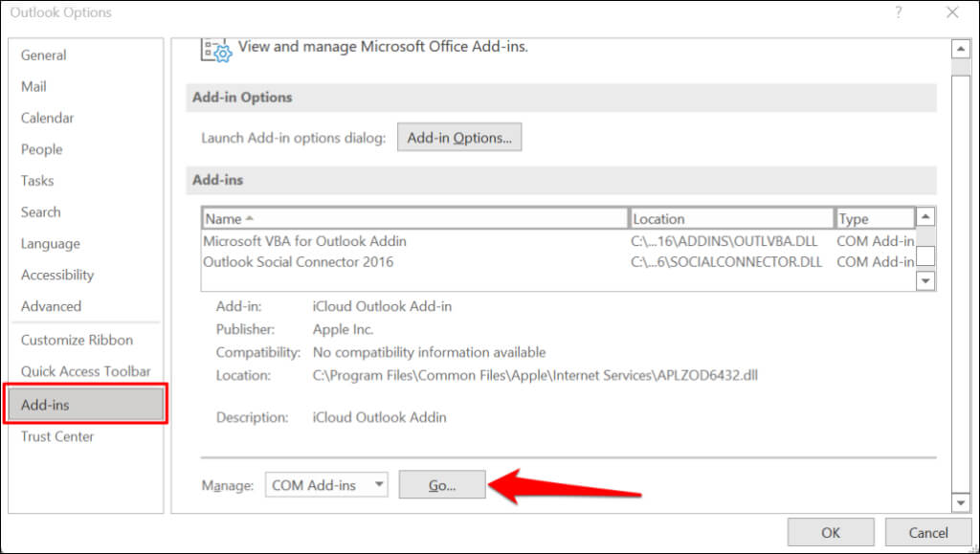
Task: Sort add-ins by Location column header
Action: coord(731,218)
